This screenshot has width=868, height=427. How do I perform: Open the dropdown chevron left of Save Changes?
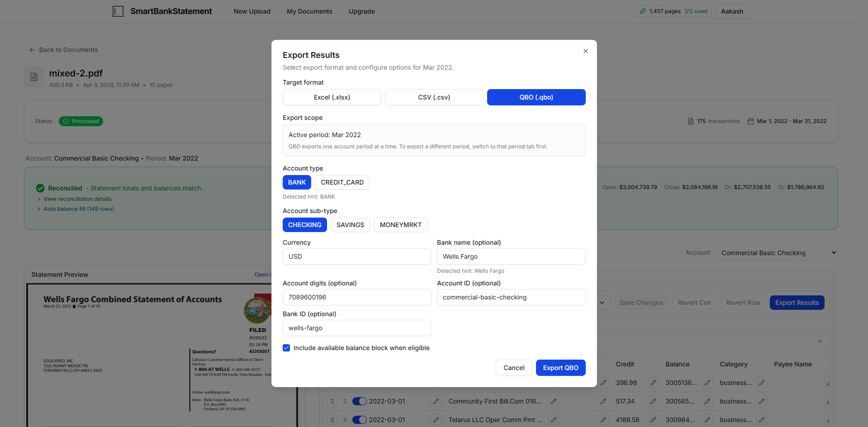point(603,302)
